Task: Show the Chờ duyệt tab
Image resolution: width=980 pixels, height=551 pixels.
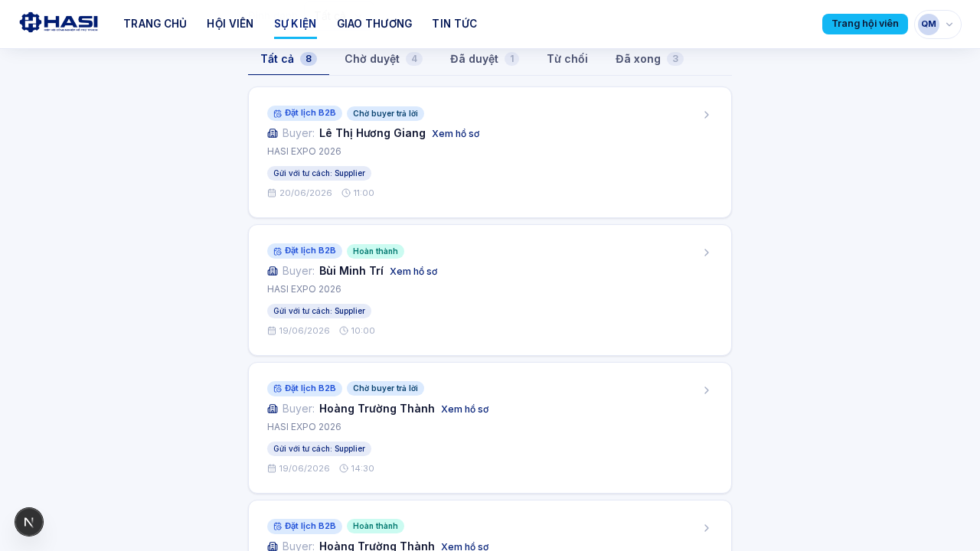Action: 384,59
